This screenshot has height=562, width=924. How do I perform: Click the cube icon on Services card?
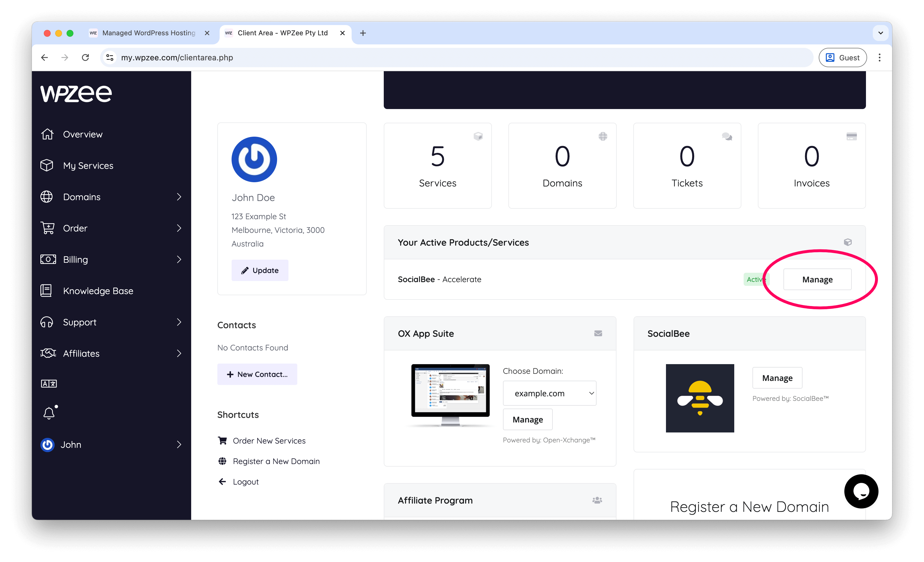coord(478,136)
